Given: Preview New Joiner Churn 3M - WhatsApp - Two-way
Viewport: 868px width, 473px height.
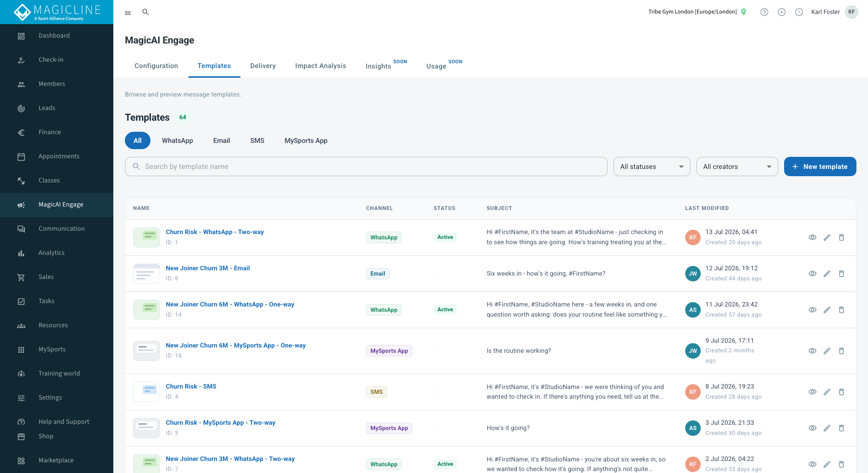Looking at the screenshot, I should click(x=813, y=464).
